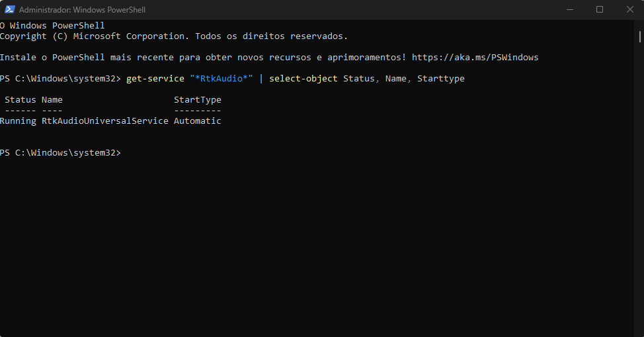Screen dimensions: 644x337
Task: Click the PowerShell icon in title bar
Action: [x=9, y=9]
